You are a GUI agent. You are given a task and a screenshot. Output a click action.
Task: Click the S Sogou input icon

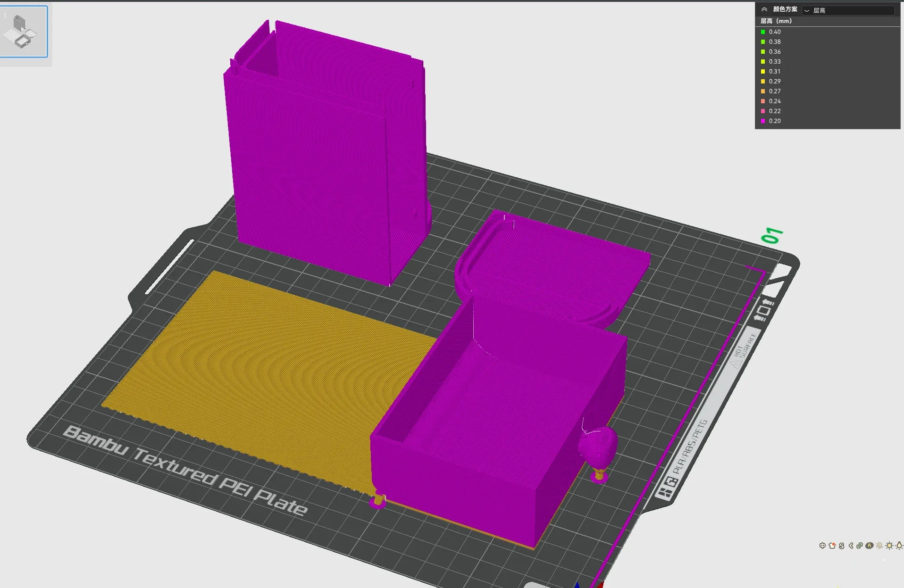842,546
